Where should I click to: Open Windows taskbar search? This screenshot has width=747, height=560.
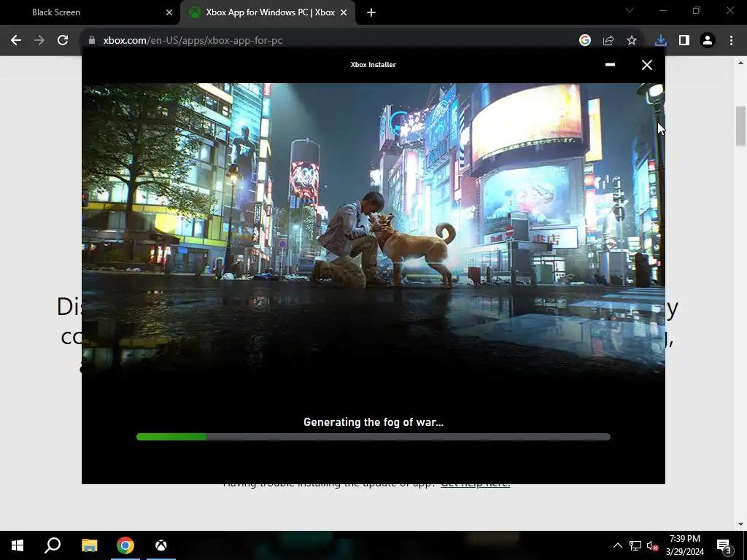(x=53, y=545)
